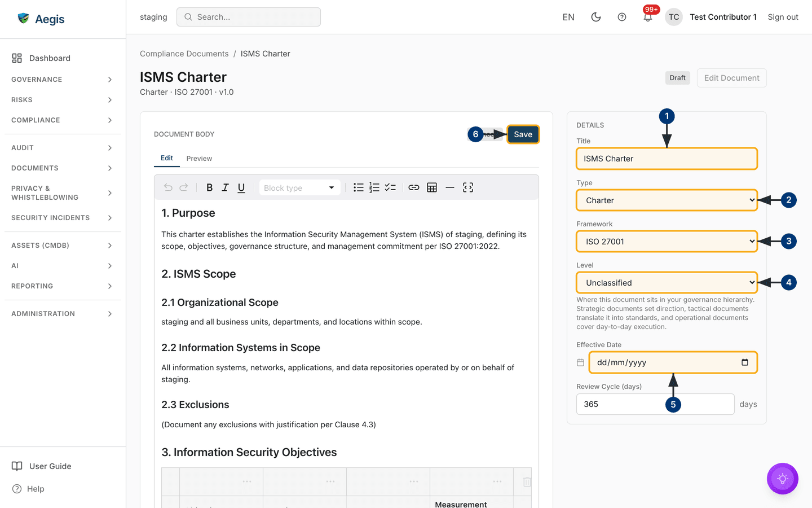Open notifications bell with 99+ badge
The width and height of the screenshot is (812, 508).
pos(648,17)
